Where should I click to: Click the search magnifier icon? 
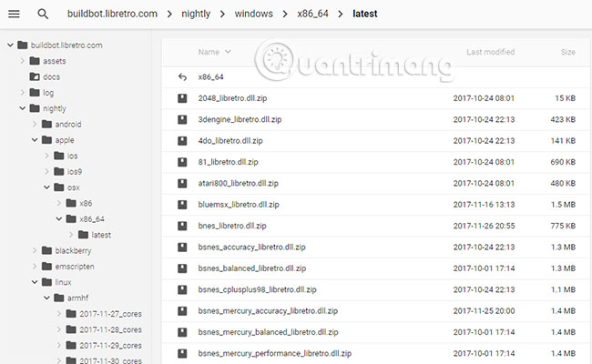pyautogui.click(x=43, y=15)
